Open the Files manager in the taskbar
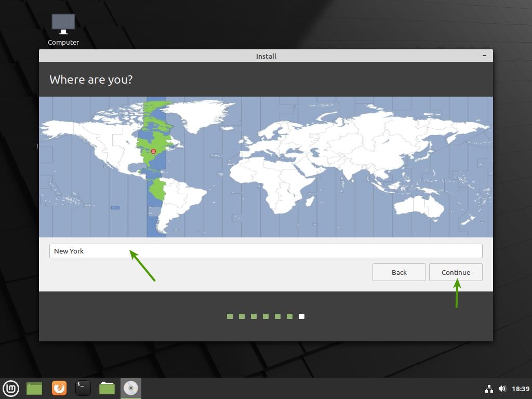Screen dimensions: 532x399 pyautogui.click(x=107, y=388)
